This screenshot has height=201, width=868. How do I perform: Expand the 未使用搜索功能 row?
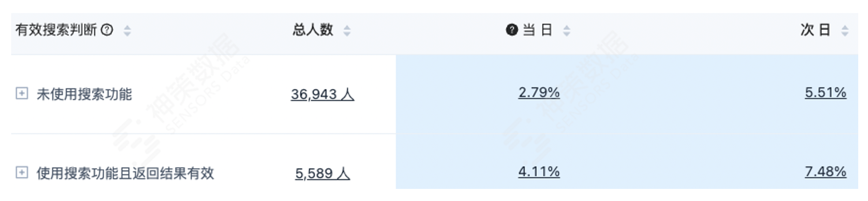(x=22, y=93)
